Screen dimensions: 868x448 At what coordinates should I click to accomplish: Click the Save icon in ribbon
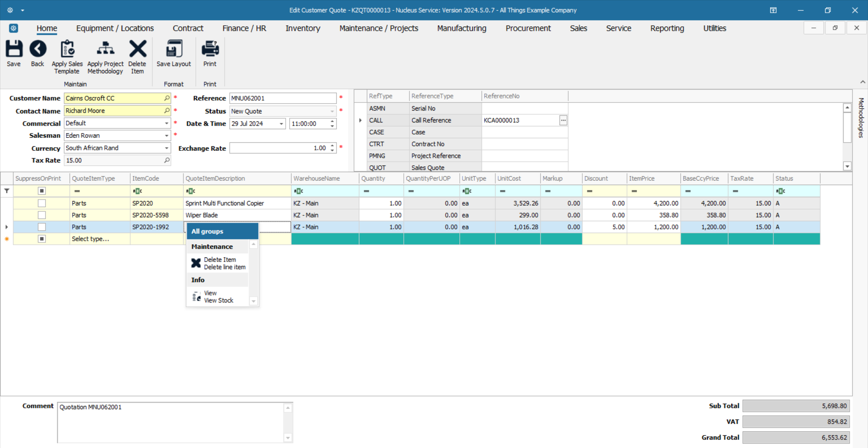14,49
